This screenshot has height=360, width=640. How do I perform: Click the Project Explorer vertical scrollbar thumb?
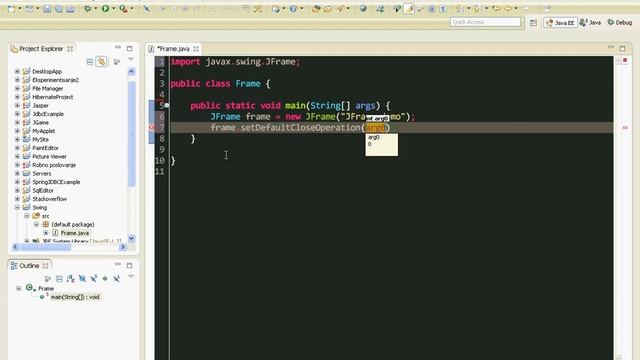pyautogui.click(x=131, y=134)
